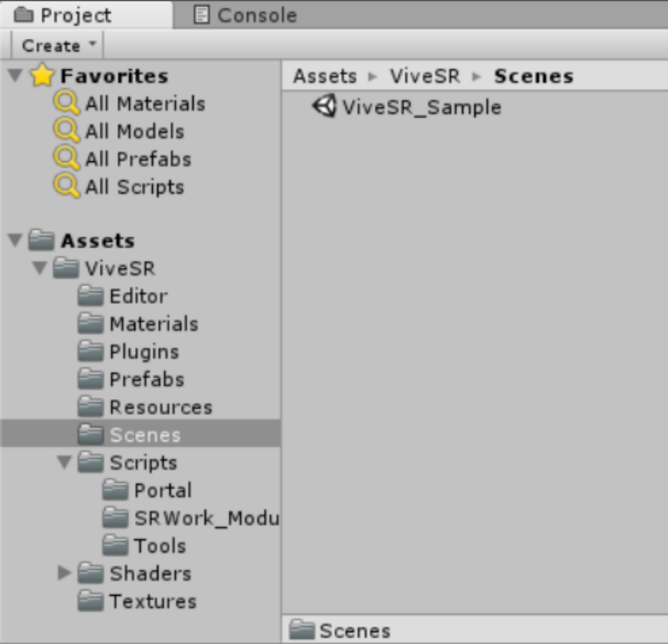668x644 pixels.
Task: Open the Create dropdown menu
Action: [x=58, y=46]
